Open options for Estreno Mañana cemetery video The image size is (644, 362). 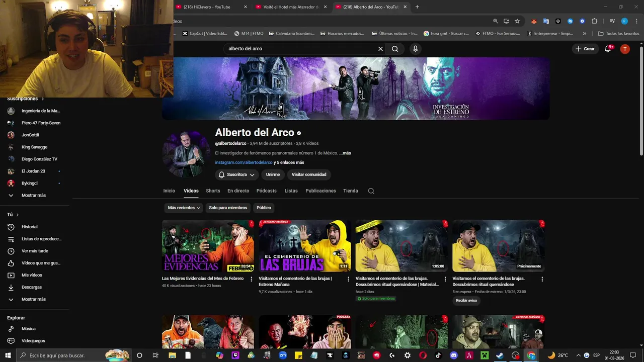[x=348, y=279]
